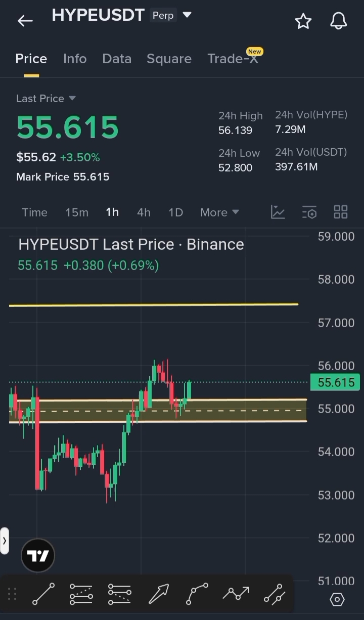
Task: Open chart indicators icon
Action: 278,212
